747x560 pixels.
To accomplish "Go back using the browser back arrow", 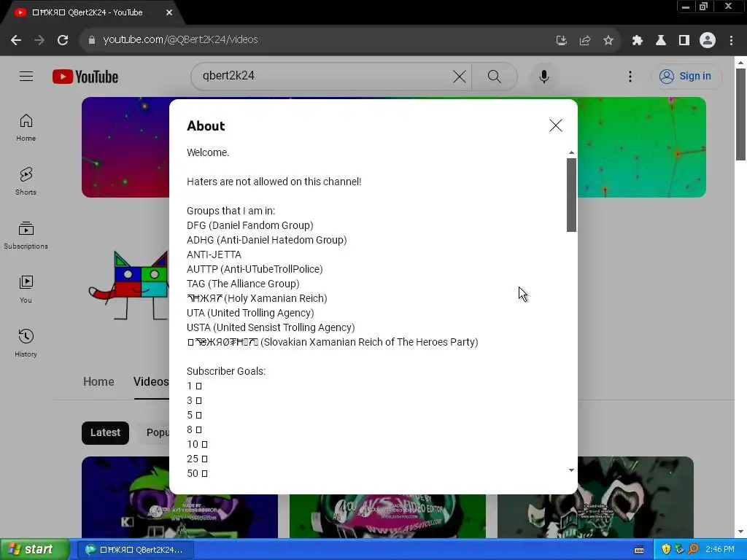I will (x=16, y=40).
